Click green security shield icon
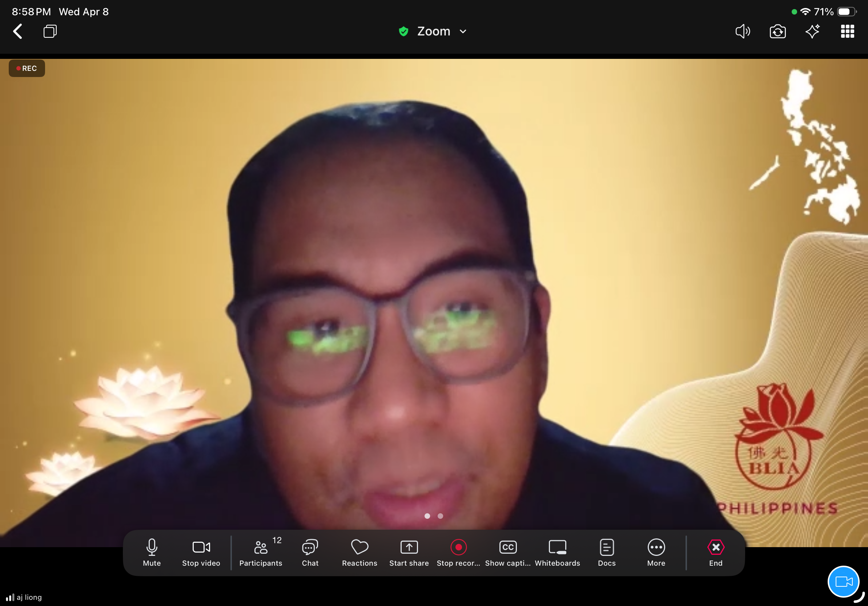This screenshot has height=606, width=868. point(403,31)
